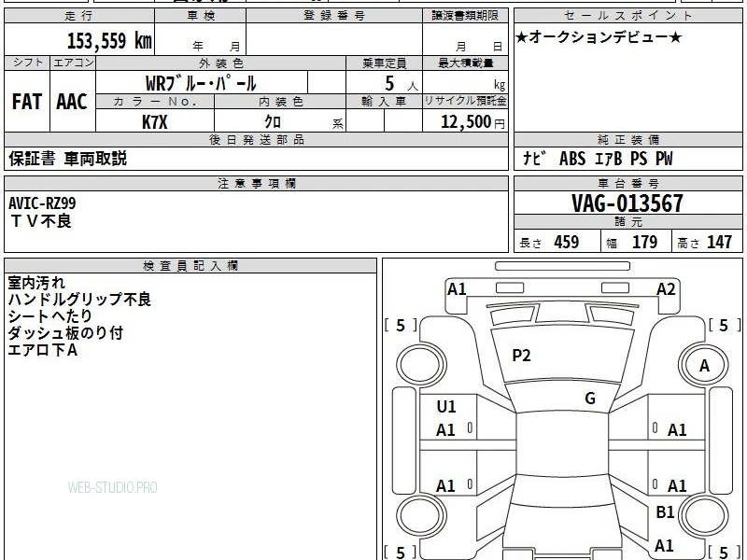Viewport: 747px width, 560px height.
Task: Select inspector note エアロ下A
Action: 42,350
